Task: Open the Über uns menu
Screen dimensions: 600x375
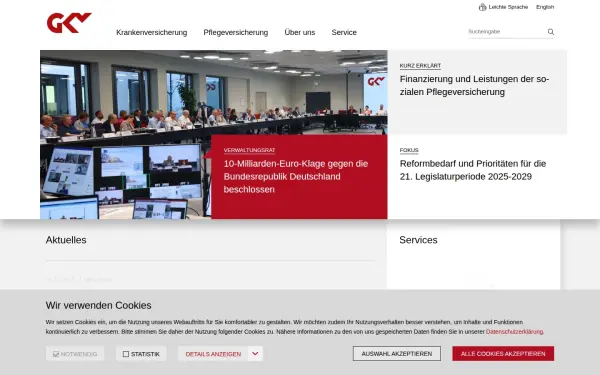Action: (300, 33)
